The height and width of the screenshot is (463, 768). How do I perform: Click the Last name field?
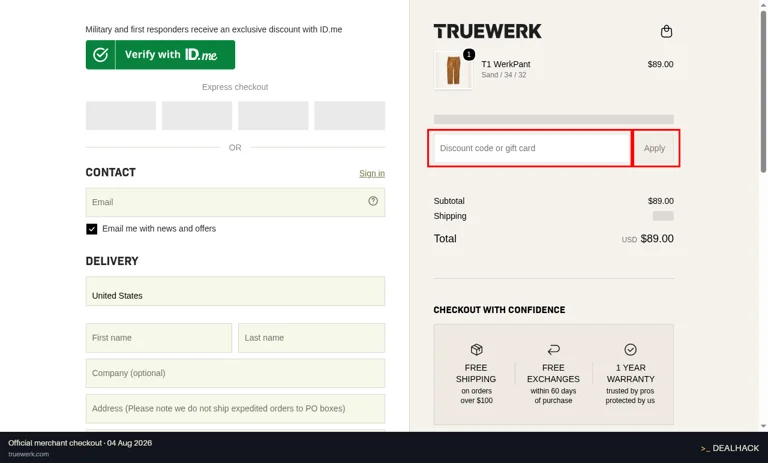(312, 338)
